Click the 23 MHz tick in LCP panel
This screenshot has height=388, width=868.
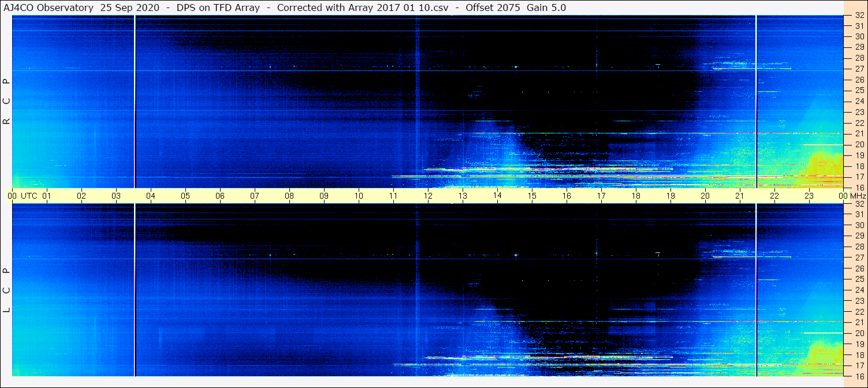click(859, 301)
